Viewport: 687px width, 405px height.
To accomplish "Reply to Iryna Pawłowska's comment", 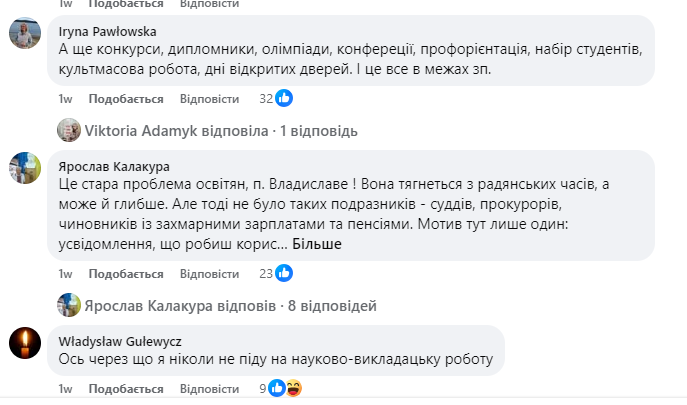I will (210, 99).
